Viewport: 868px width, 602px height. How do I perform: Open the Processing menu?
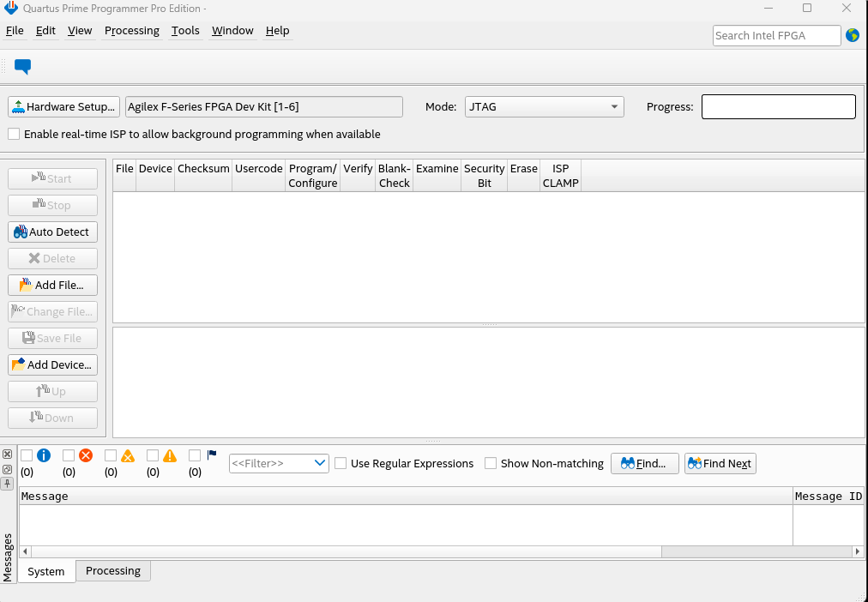click(131, 30)
